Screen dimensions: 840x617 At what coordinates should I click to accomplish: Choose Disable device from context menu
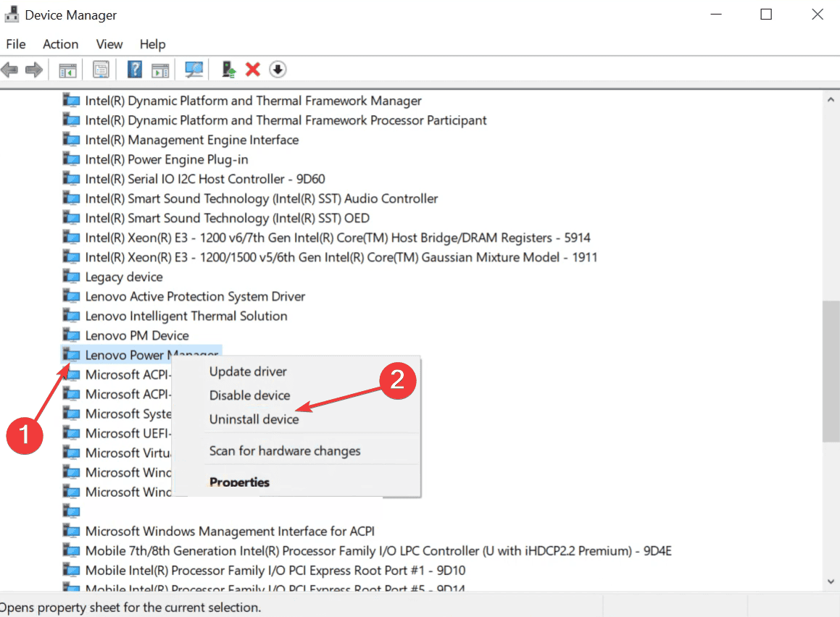point(249,395)
